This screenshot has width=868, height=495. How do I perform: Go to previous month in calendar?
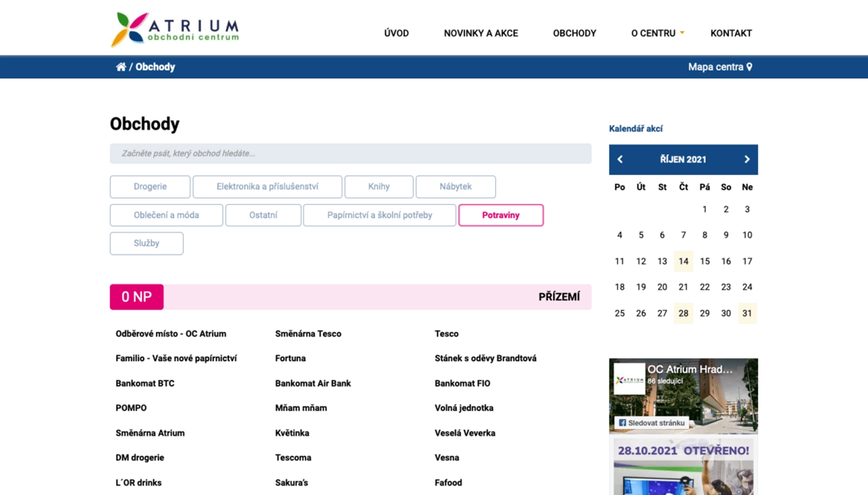620,160
